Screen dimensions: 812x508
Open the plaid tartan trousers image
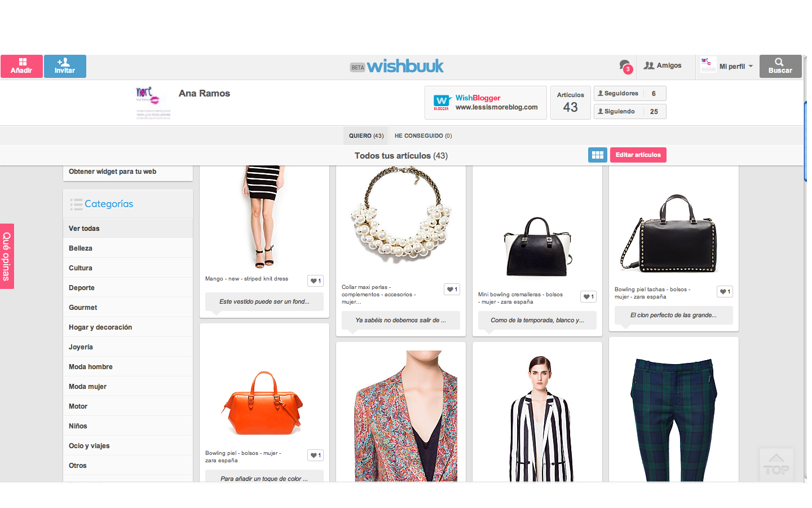[x=673, y=419]
